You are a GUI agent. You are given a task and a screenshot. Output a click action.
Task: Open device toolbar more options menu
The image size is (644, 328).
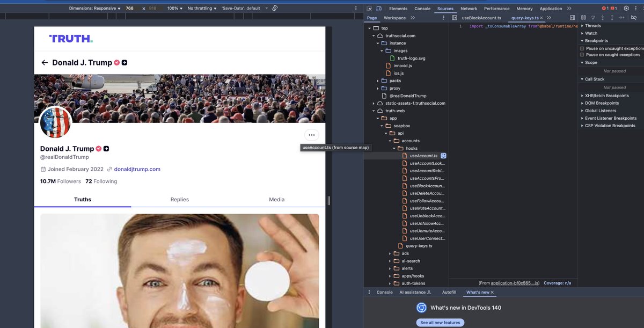coord(356,9)
